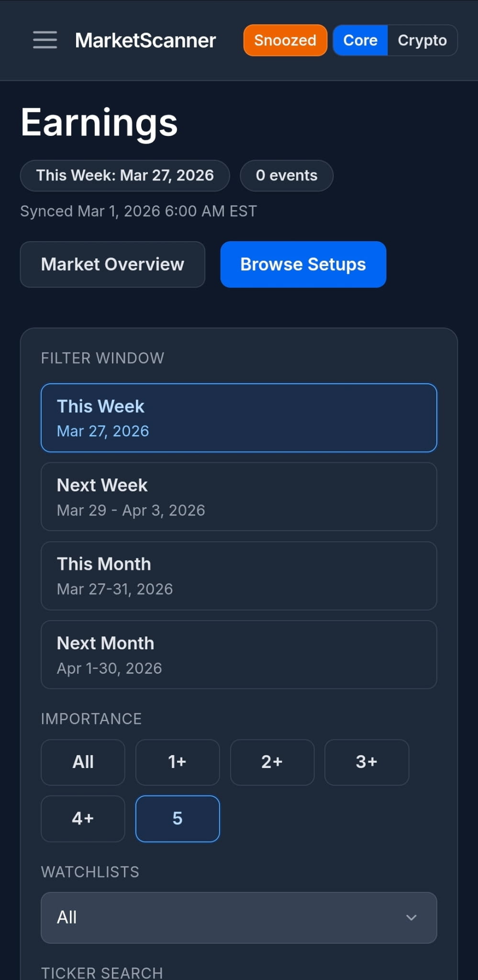Click the Browse Setups button
478x980 pixels.
pos(303,264)
